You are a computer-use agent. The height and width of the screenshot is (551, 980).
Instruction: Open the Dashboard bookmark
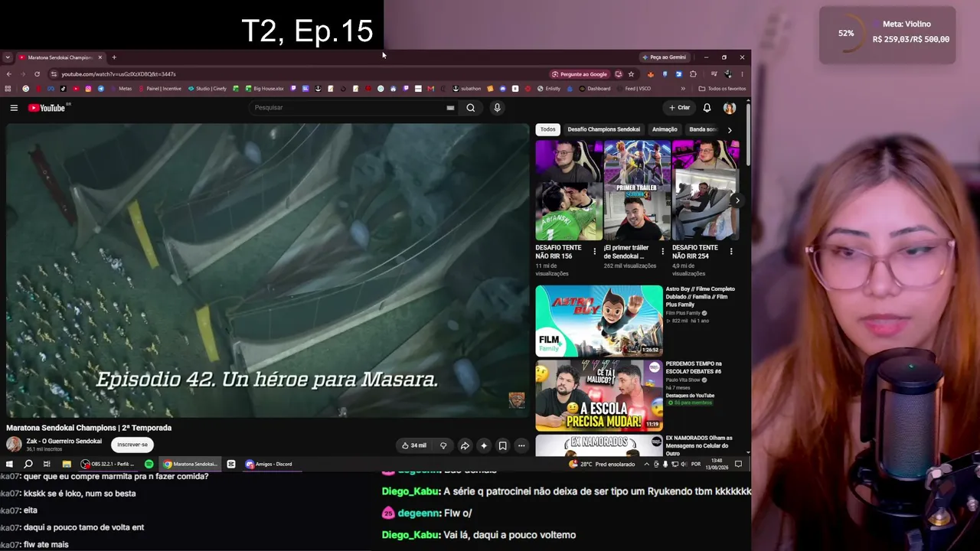point(595,89)
